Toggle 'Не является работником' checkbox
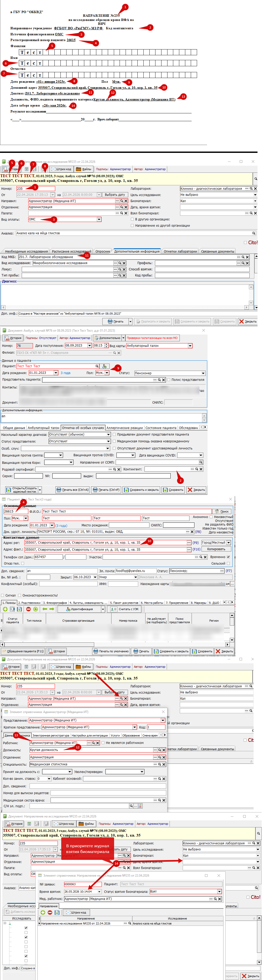 point(103,743)
